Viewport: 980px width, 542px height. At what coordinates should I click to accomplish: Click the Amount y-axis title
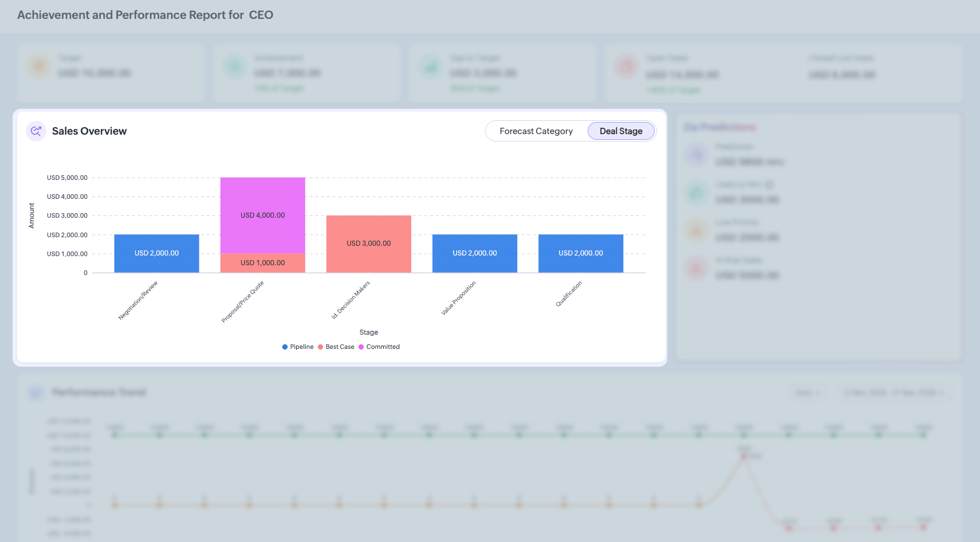click(32, 215)
